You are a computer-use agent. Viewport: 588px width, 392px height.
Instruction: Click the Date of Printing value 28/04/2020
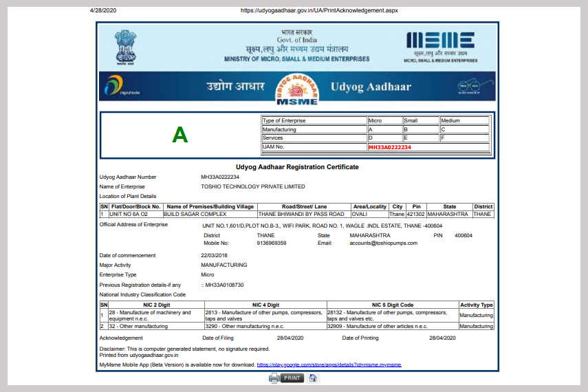pyautogui.click(x=442, y=338)
